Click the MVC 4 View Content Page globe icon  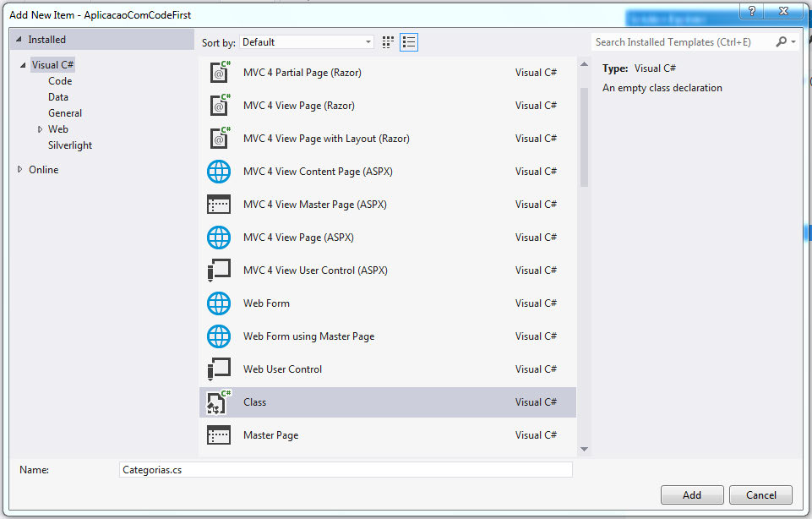pyautogui.click(x=219, y=172)
